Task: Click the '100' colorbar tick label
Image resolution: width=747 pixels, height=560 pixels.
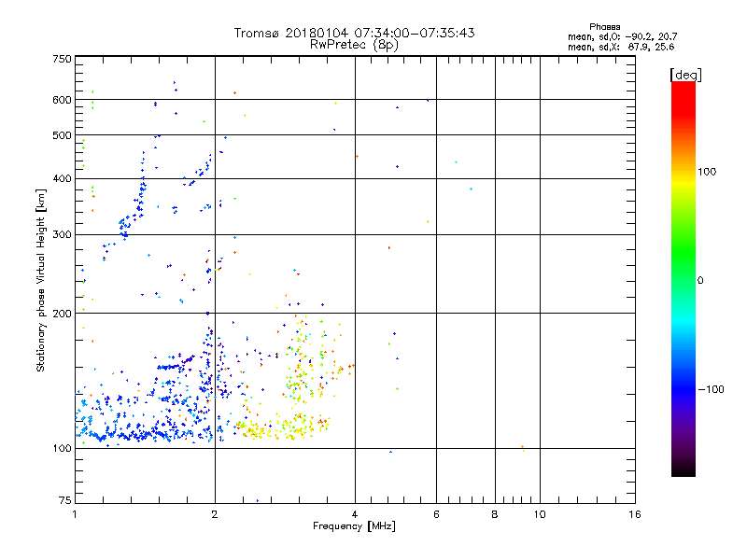Action: [707, 172]
